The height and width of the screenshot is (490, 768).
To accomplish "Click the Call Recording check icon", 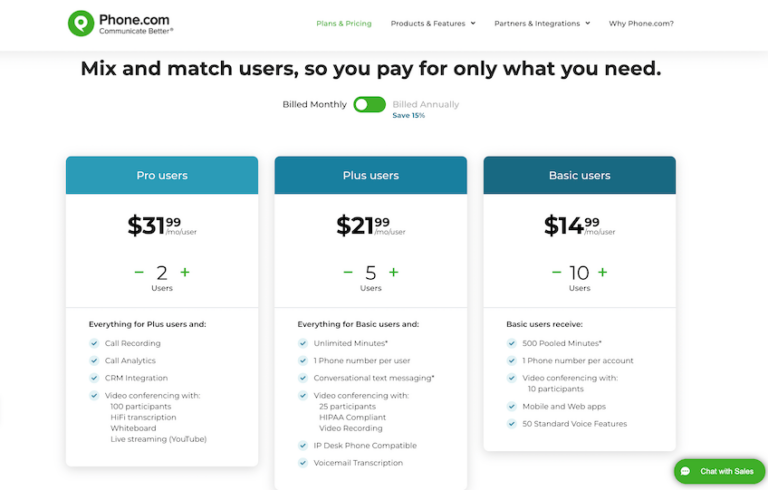I will click(x=94, y=343).
